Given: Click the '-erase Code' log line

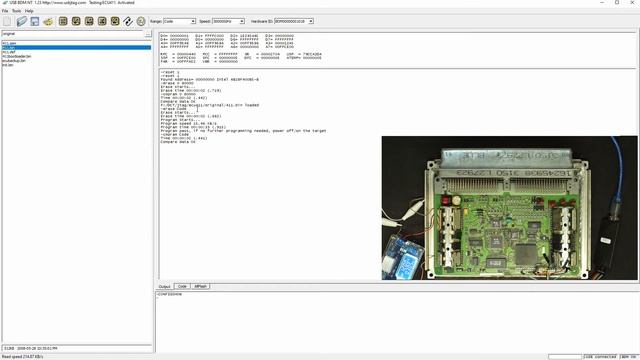Looking at the screenshot, I should (x=174, y=109).
